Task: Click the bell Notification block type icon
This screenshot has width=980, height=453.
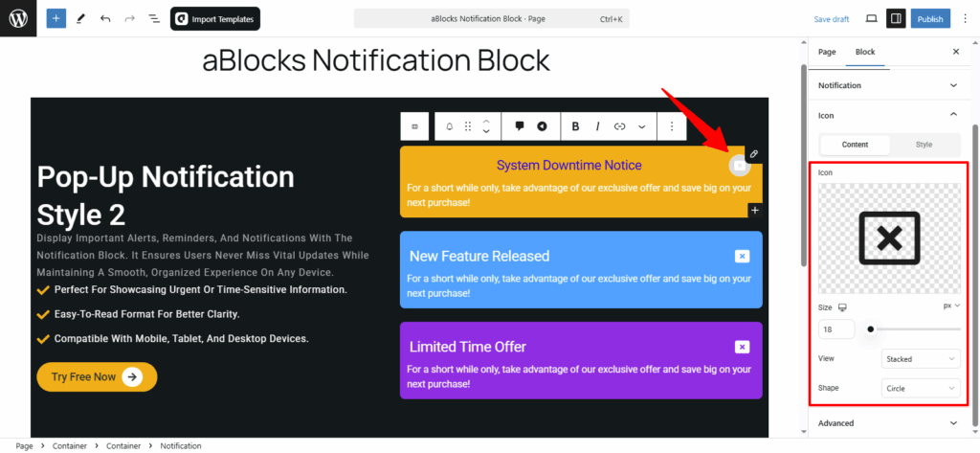Action: 450,126
